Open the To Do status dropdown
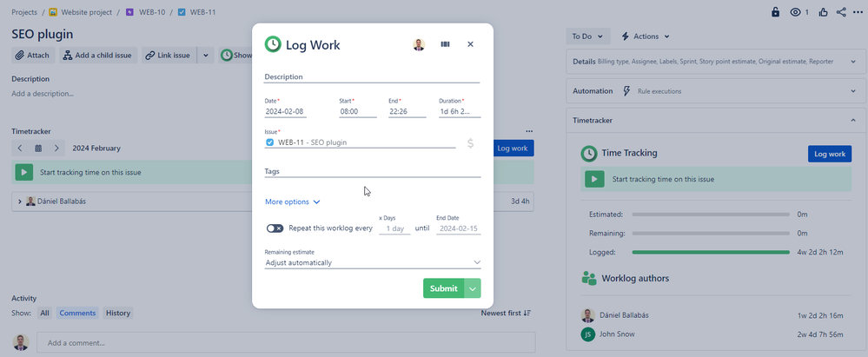This screenshot has height=357, width=868. point(588,36)
